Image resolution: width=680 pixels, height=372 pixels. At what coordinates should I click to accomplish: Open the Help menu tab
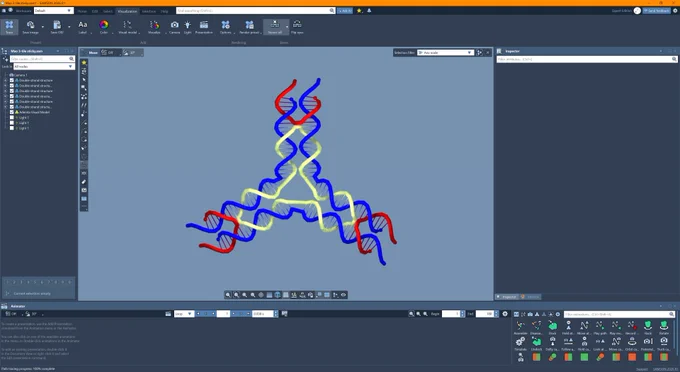click(164, 11)
